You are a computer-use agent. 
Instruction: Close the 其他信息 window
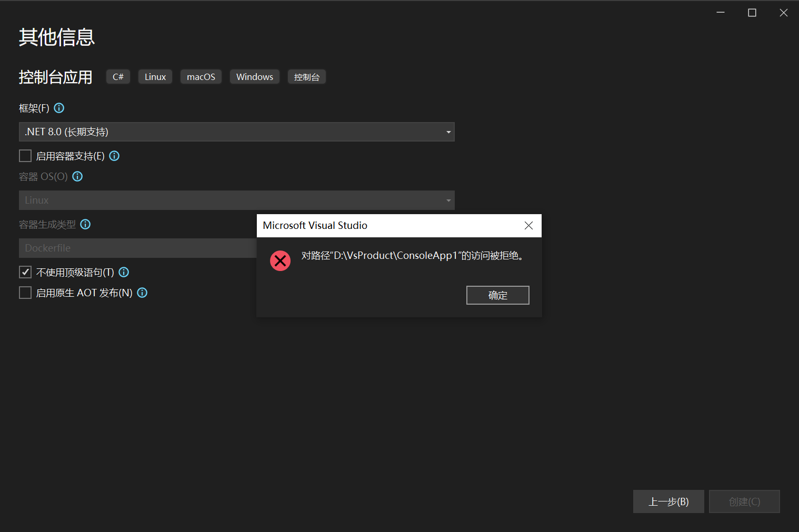[x=784, y=13]
